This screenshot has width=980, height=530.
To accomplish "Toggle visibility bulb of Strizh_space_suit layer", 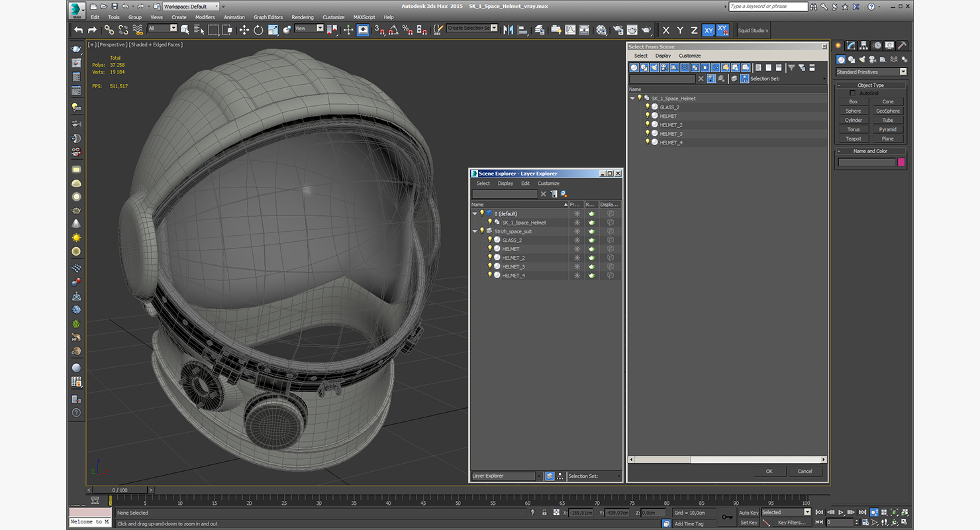I will click(x=482, y=231).
